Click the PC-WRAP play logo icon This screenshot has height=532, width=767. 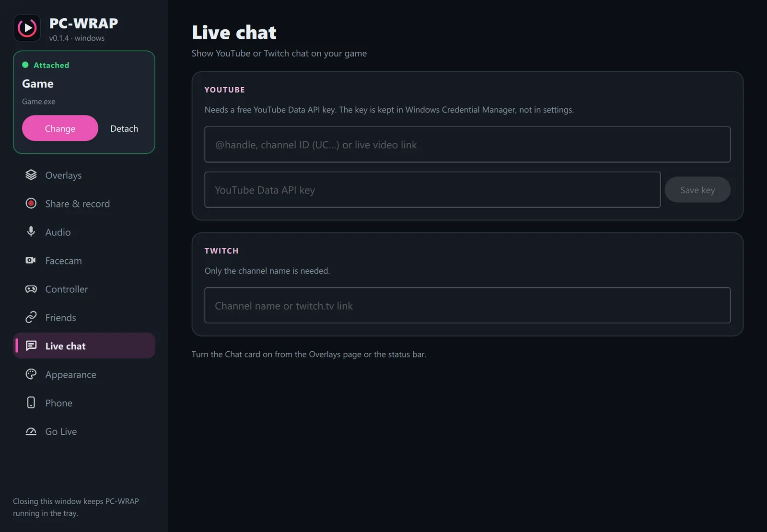pos(27,28)
